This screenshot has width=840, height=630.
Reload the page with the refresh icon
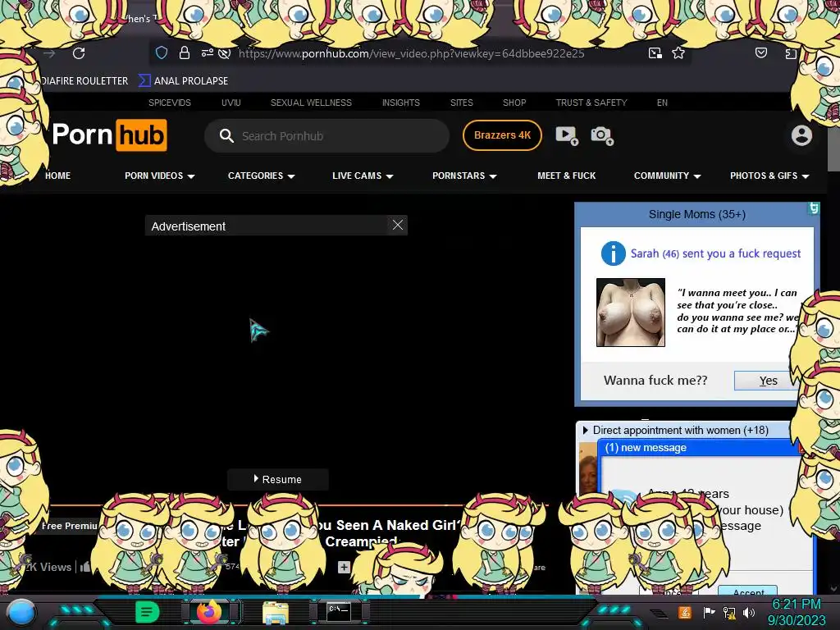pos(79,53)
